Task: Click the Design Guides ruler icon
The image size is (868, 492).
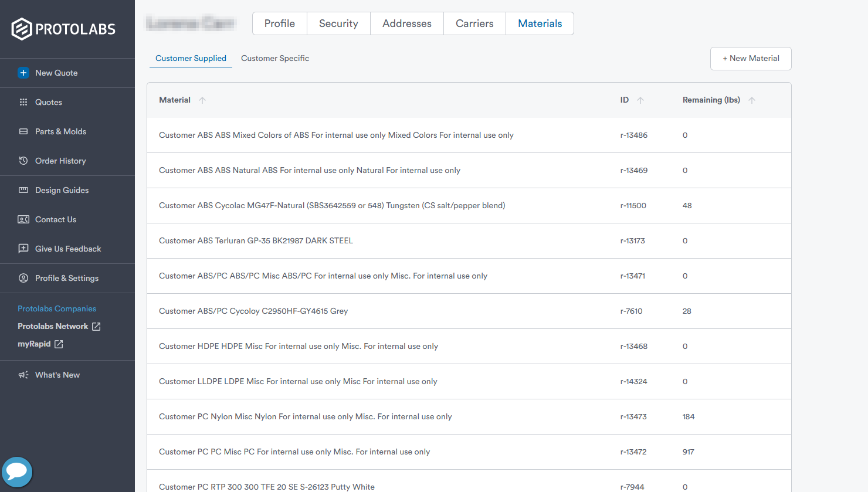Action: click(23, 190)
